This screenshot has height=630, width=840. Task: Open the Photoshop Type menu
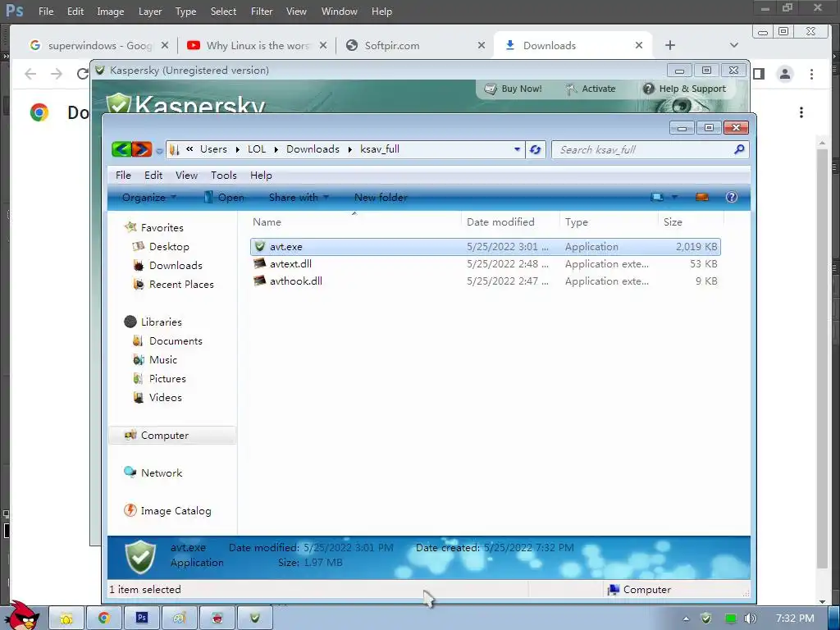(186, 11)
